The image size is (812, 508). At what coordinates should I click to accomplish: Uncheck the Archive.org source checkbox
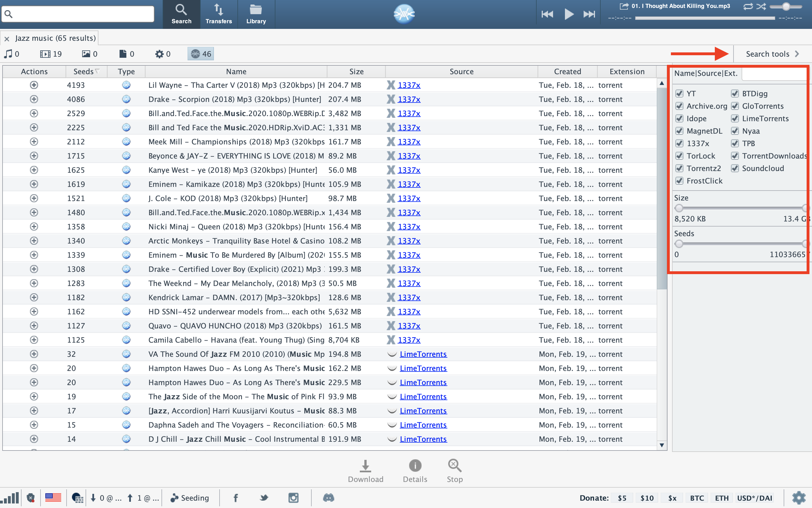pyautogui.click(x=679, y=106)
